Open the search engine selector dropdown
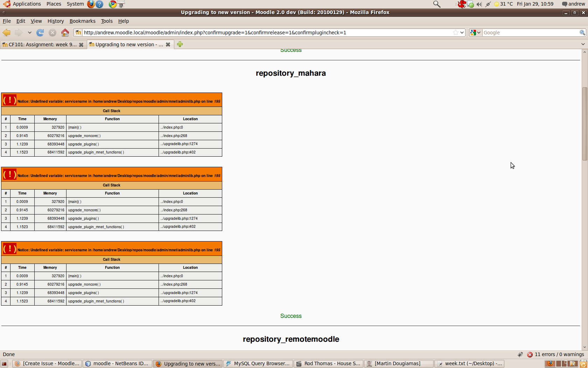This screenshot has width=588, height=368. (x=475, y=33)
